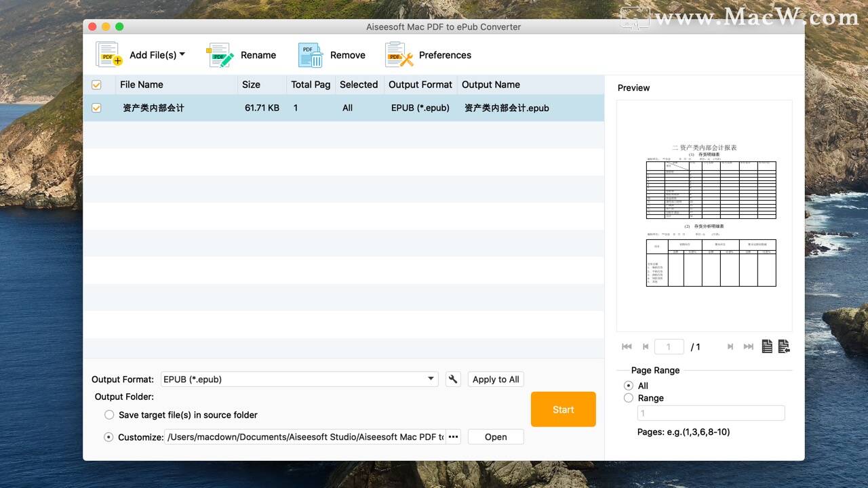The image size is (868, 488).
Task: Select the Range page radio button
Action: click(629, 398)
